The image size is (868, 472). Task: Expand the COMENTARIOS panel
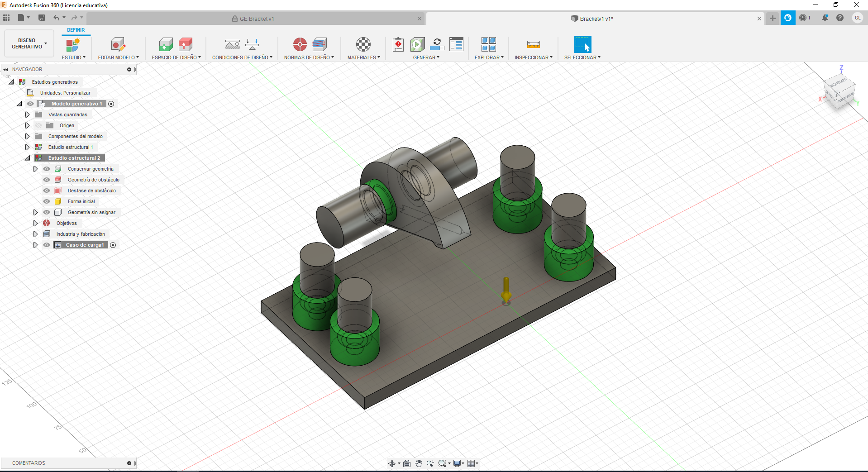point(129,463)
